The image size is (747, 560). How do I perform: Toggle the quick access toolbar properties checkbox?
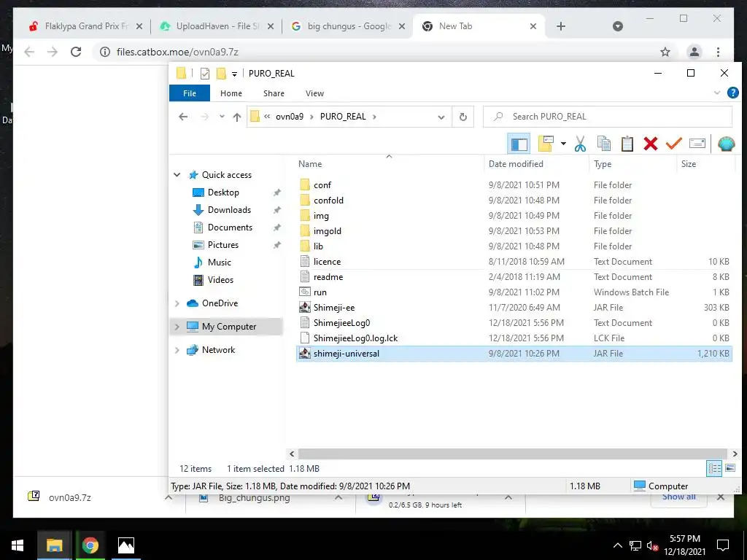click(205, 74)
